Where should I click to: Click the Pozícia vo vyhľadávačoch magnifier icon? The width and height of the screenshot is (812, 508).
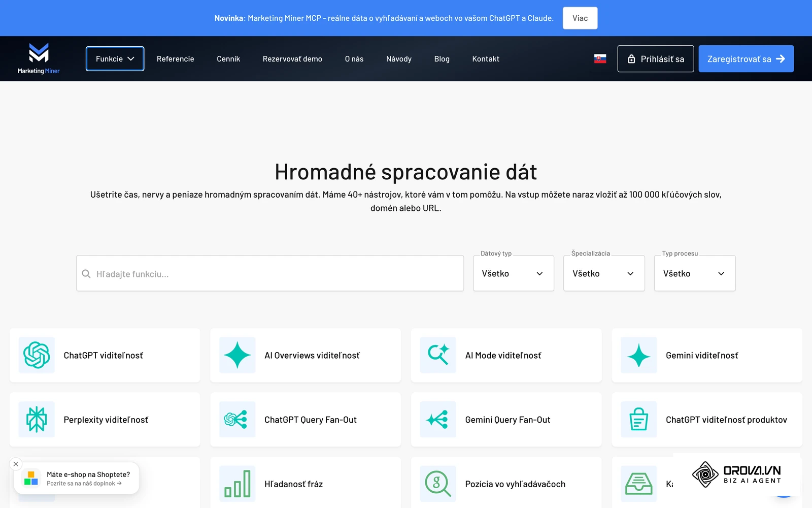tap(438, 484)
